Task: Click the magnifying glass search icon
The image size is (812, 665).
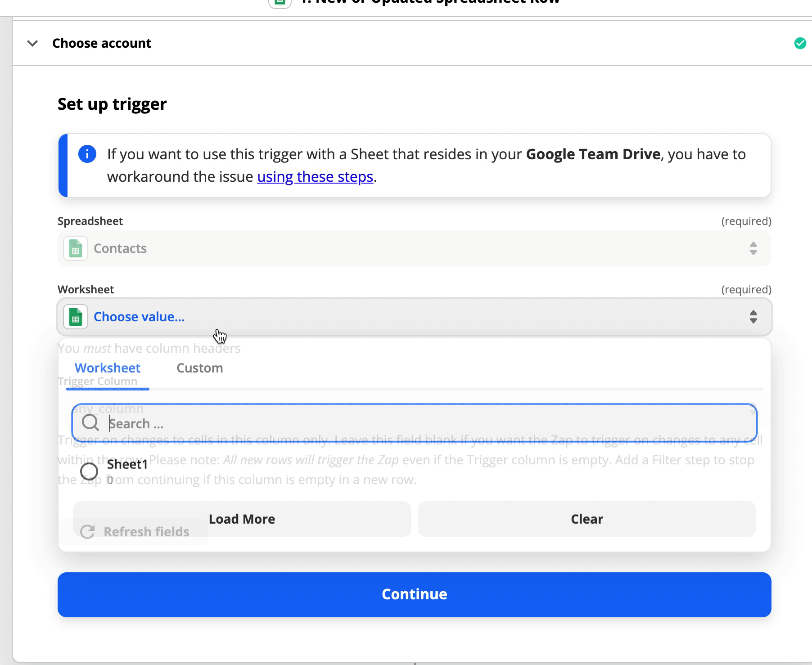Action: pos(90,423)
